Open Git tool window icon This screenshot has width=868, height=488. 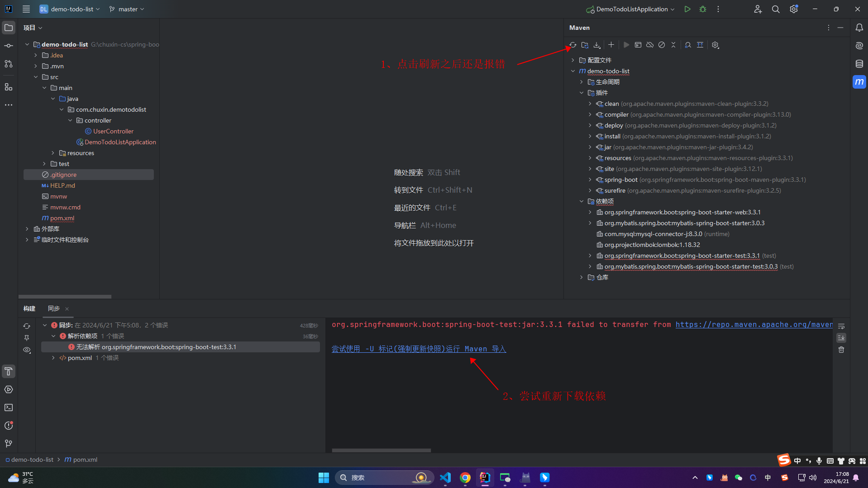pos(9,444)
